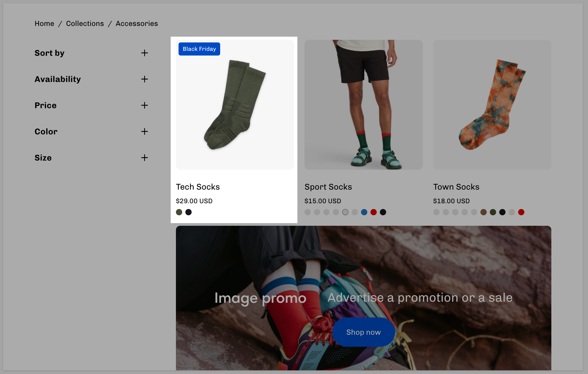Screen dimensions: 588x374
Task: Open Collections breadcrumb link
Action: coord(85,24)
